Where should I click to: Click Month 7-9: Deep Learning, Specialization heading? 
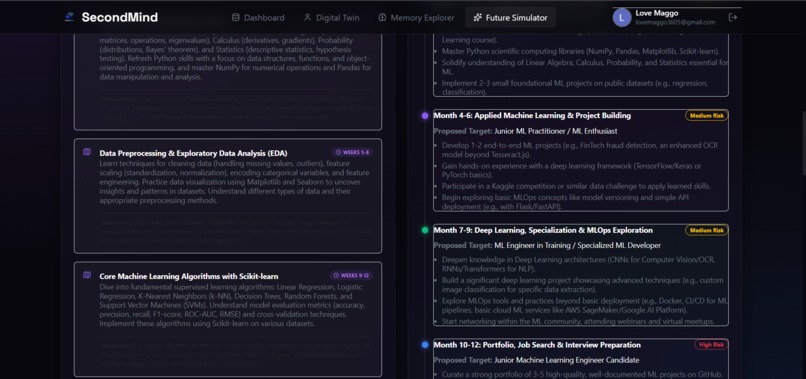tap(543, 230)
